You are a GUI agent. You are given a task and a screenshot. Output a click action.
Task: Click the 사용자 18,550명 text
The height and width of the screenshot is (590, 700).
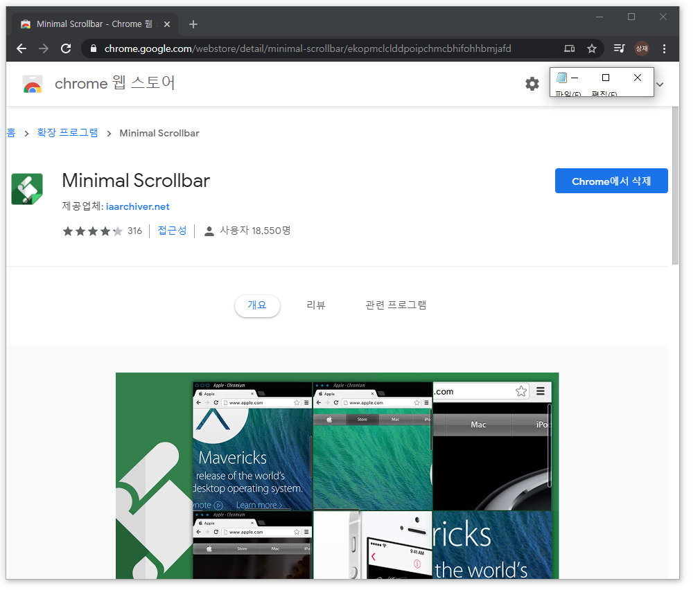[x=255, y=231]
